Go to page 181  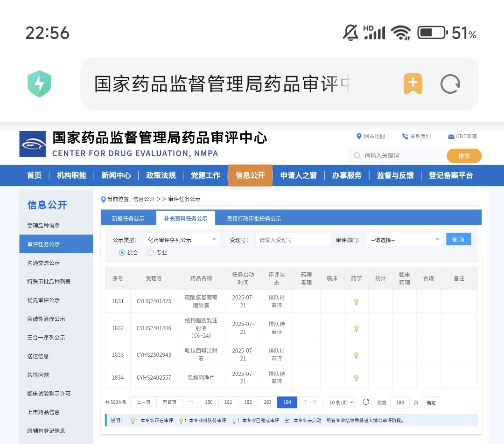[x=228, y=402]
